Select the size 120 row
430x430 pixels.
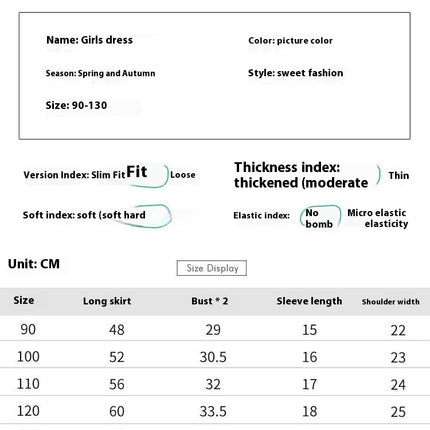[215, 410]
